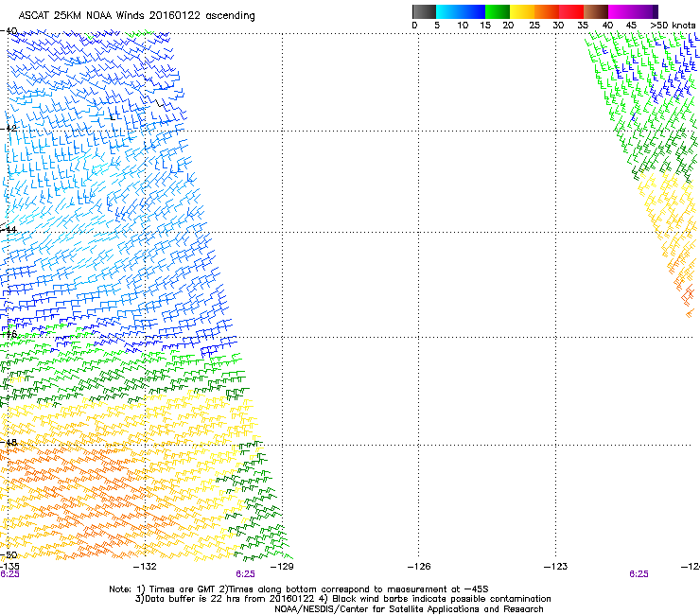Click the -40 latitude axis label
700x615 pixels.
tap(9, 31)
